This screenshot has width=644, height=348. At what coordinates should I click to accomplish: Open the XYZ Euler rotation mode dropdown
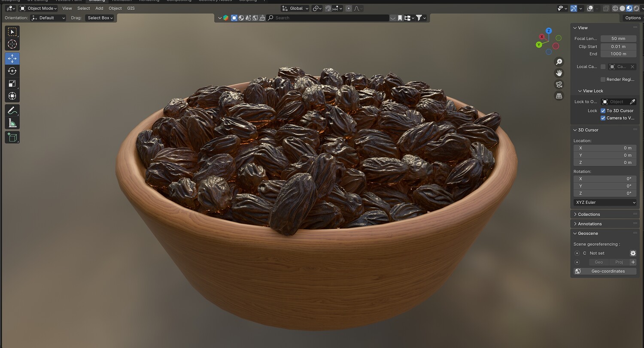(x=605, y=203)
